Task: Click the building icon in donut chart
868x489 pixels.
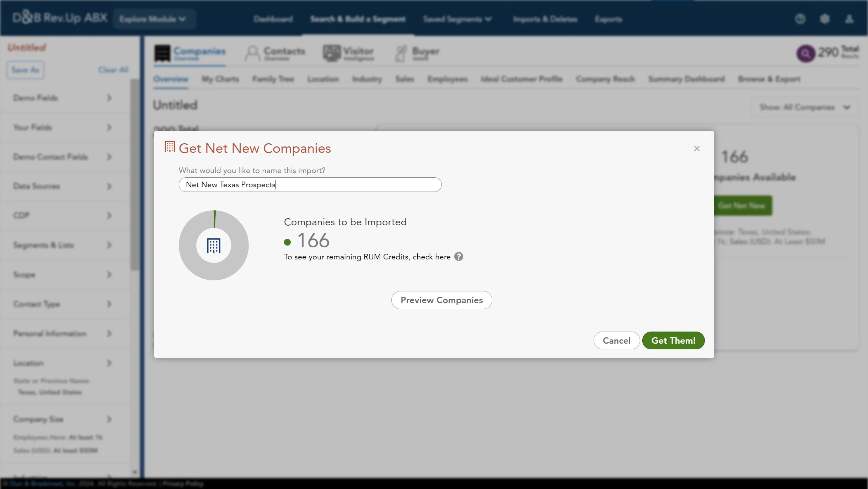Action: click(x=214, y=246)
